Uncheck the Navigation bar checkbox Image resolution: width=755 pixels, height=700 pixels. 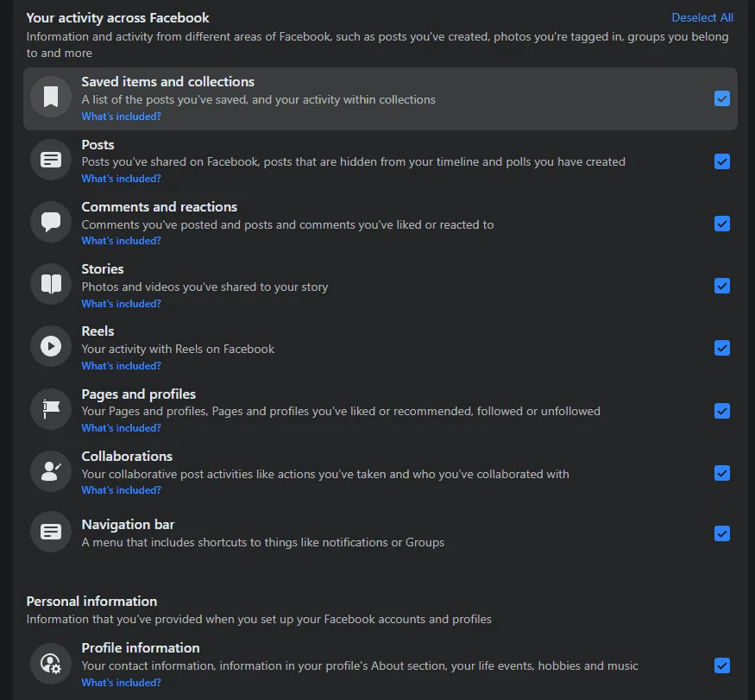(721, 533)
